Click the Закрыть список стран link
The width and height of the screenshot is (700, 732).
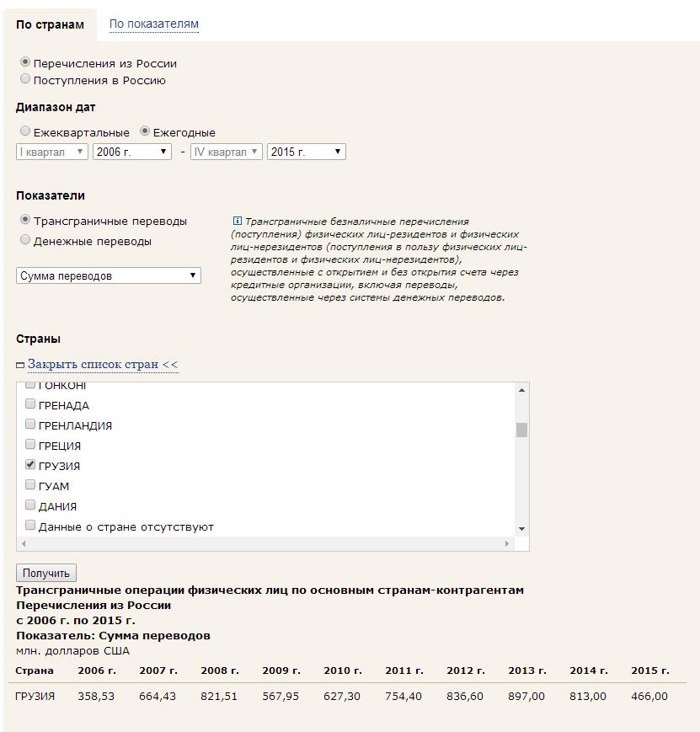[103, 364]
